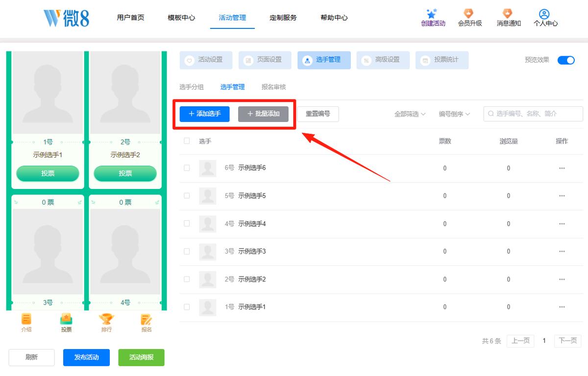This screenshot has height=376, width=588.
Task: Open more actions for 示例选手6
Action: click(562, 168)
